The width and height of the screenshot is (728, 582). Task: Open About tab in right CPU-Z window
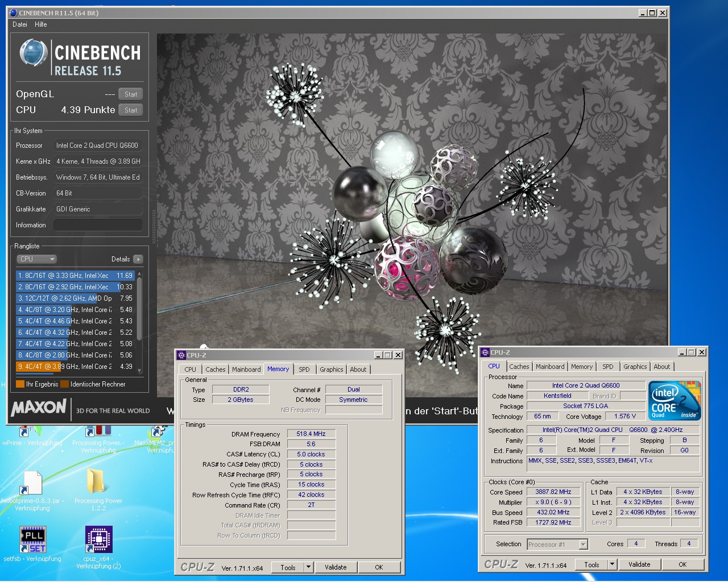pyautogui.click(x=662, y=367)
